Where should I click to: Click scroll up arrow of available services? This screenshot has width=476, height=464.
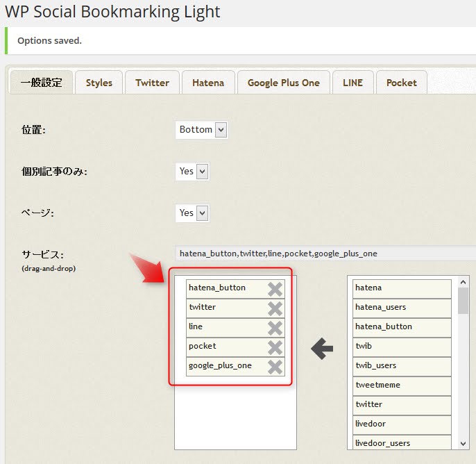click(463, 282)
